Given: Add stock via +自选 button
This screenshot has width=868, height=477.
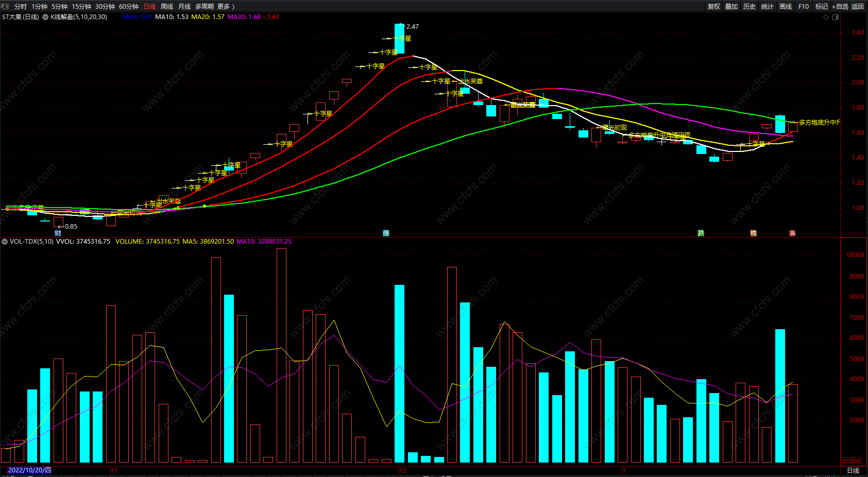Looking at the screenshot, I should tap(840, 6).
